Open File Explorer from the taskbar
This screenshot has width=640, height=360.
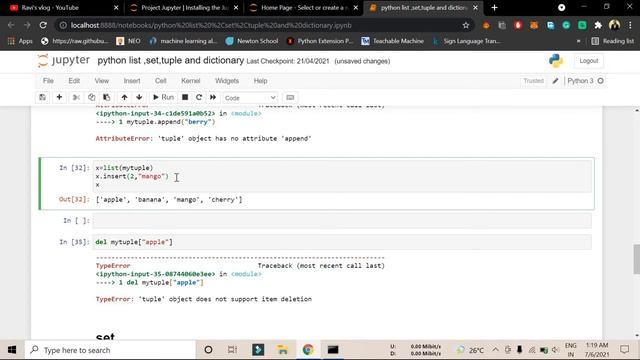coord(282,350)
